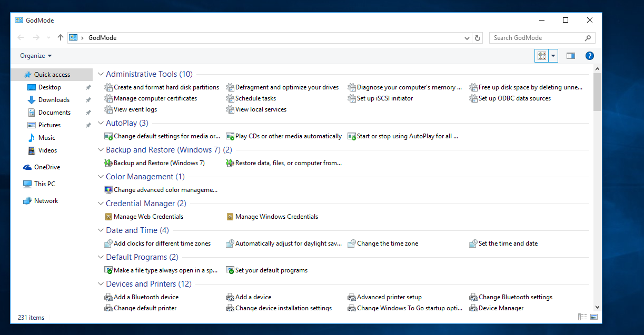Click the OneDrive cloud icon
Screen dimensions: 644x335
pos(27,167)
